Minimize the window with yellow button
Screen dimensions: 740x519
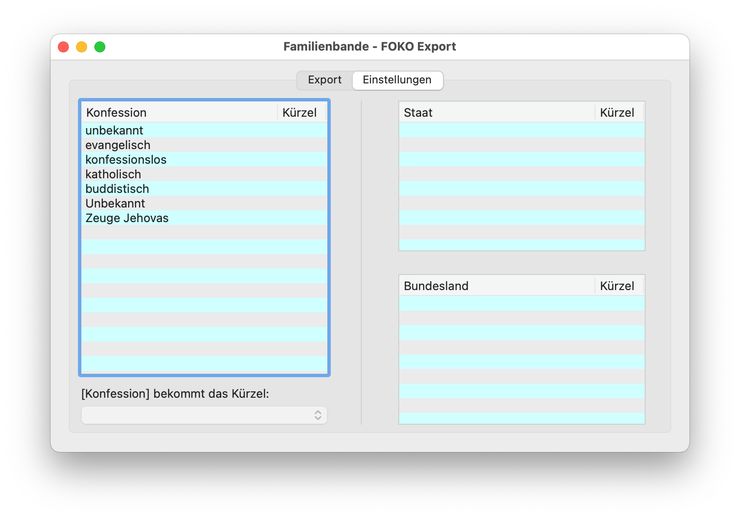[x=82, y=47]
